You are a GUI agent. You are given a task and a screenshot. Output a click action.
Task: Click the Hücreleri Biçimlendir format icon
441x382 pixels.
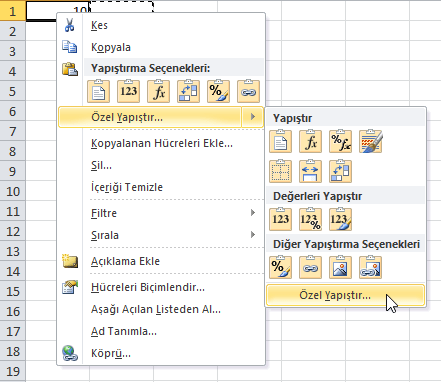pyautogui.click(x=70, y=287)
